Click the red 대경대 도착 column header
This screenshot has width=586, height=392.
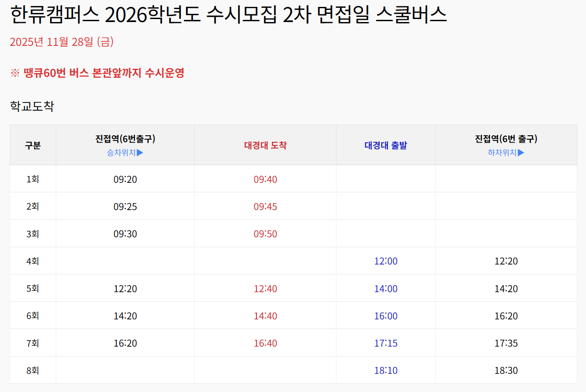(x=265, y=146)
